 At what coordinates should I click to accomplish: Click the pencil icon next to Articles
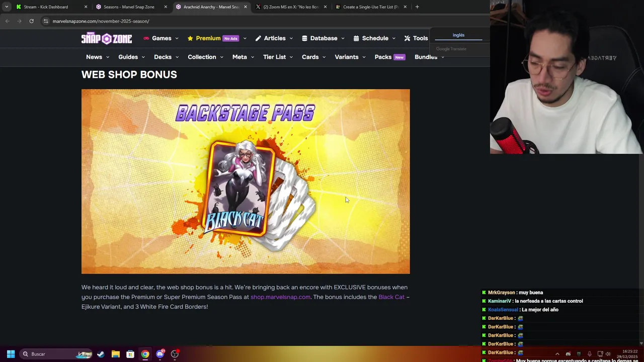pos(258,38)
